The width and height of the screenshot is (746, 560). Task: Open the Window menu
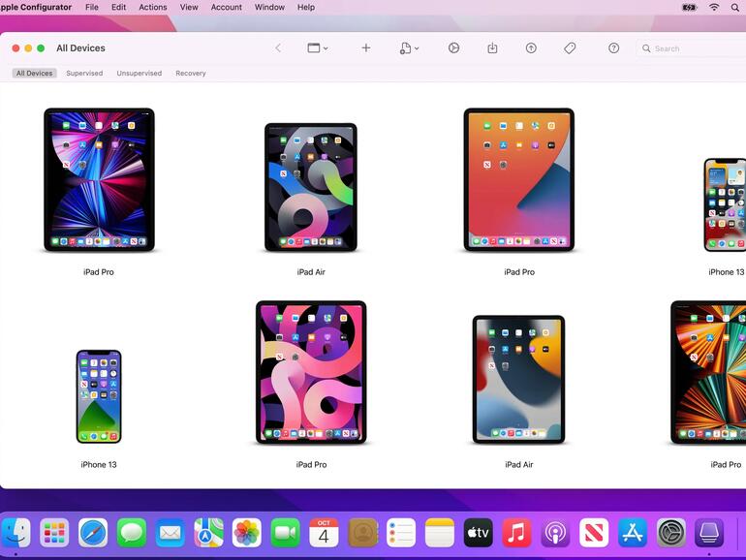point(269,7)
